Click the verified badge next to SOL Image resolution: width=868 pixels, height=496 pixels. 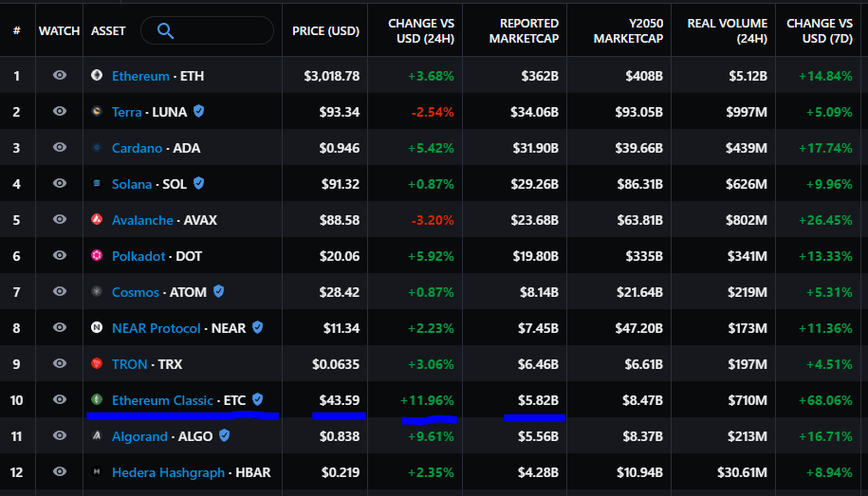pyautogui.click(x=198, y=183)
